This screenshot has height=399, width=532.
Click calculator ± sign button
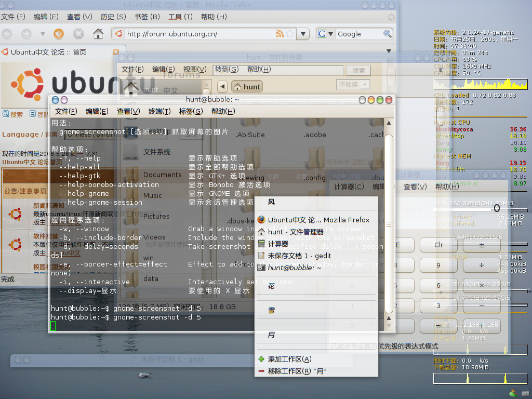pos(482,245)
